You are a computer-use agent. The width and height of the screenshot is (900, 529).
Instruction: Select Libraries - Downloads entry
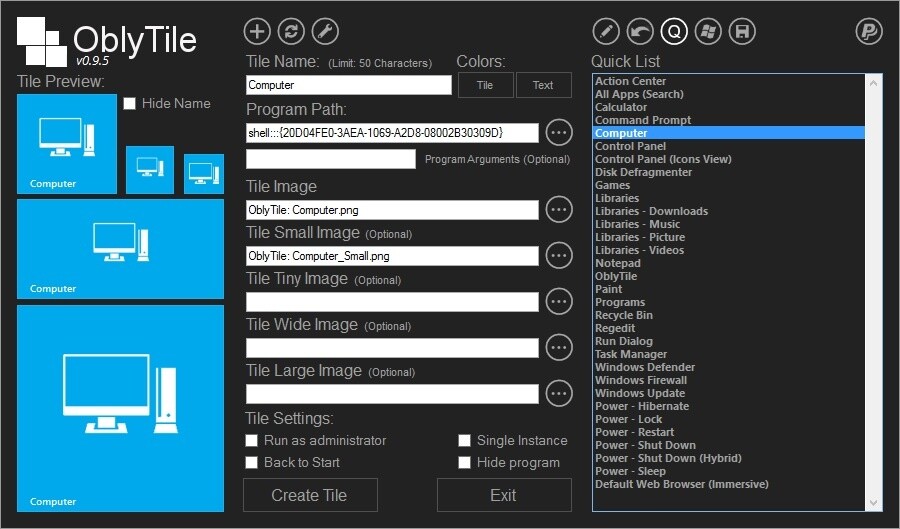651,211
